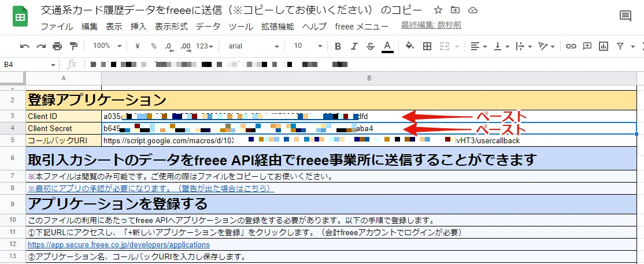644x264 pixels.
Task: Toggle italic formatting
Action: coord(354,46)
